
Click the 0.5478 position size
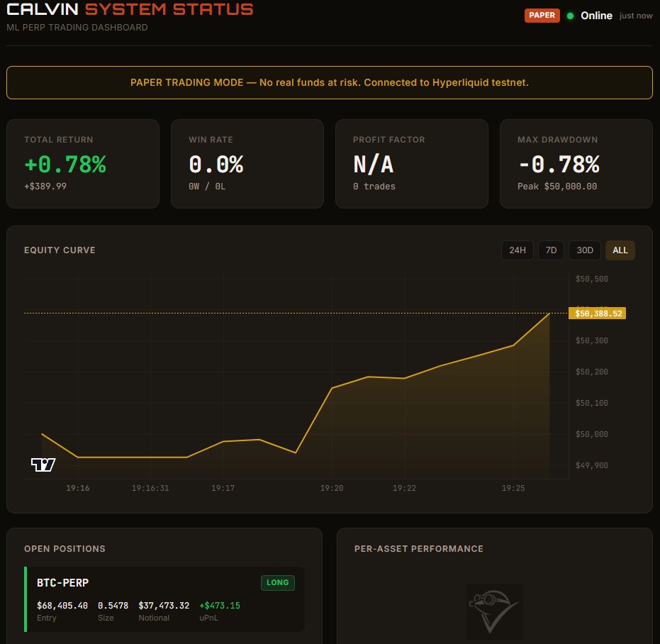pyautogui.click(x=113, y=605)
